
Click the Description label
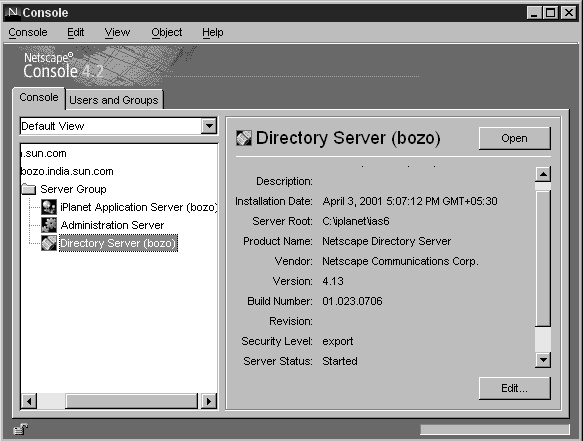coord(284,181)
